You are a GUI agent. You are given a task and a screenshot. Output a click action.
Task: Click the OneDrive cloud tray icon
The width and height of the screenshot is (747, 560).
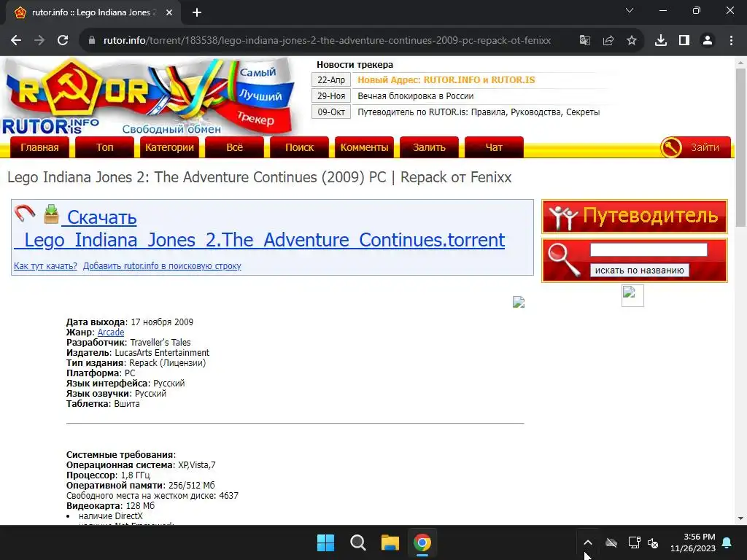(x=611, y=542)
